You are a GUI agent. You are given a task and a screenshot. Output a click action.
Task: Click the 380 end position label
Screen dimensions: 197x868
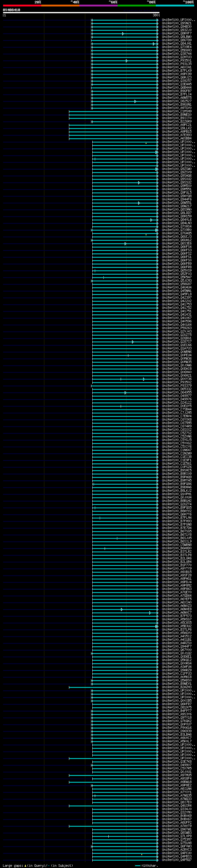click(x=155, y=15)
